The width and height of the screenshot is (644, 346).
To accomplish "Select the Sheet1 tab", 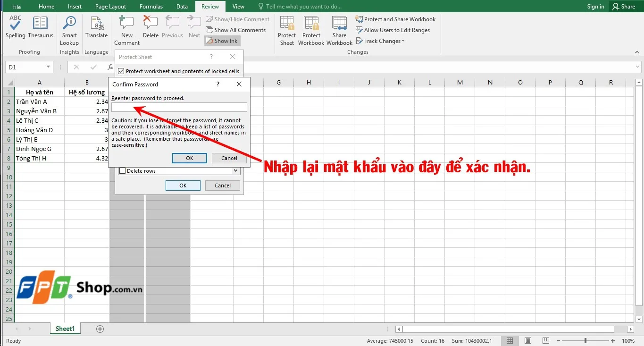I will tap(65, 329).
